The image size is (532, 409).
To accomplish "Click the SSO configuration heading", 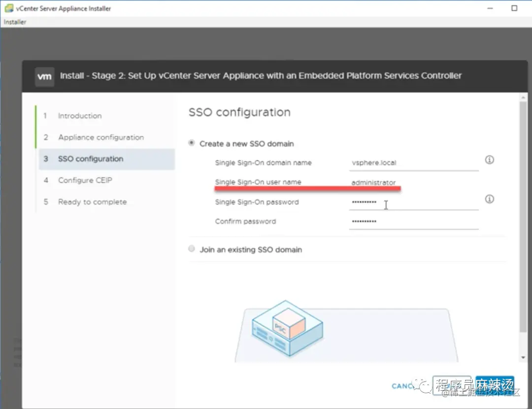I will pyautogui.click(x=239, y=112).
